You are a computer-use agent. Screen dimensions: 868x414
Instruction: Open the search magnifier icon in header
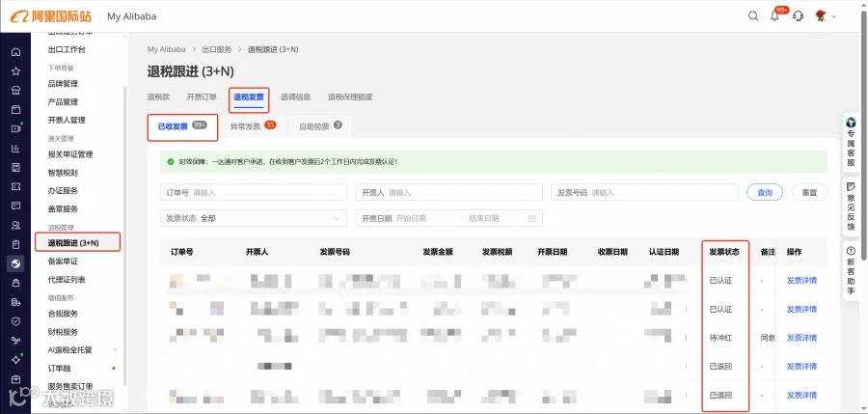[753, 16]
